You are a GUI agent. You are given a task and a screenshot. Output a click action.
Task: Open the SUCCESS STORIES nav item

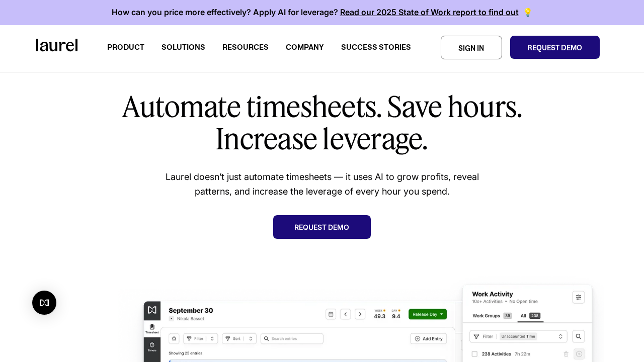pos(376,47)
